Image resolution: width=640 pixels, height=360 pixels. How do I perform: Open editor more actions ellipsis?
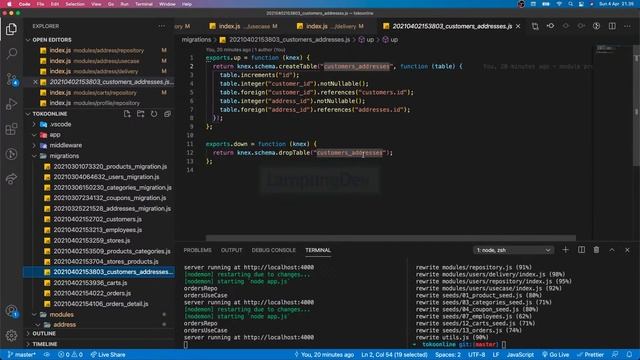point(627,26)
